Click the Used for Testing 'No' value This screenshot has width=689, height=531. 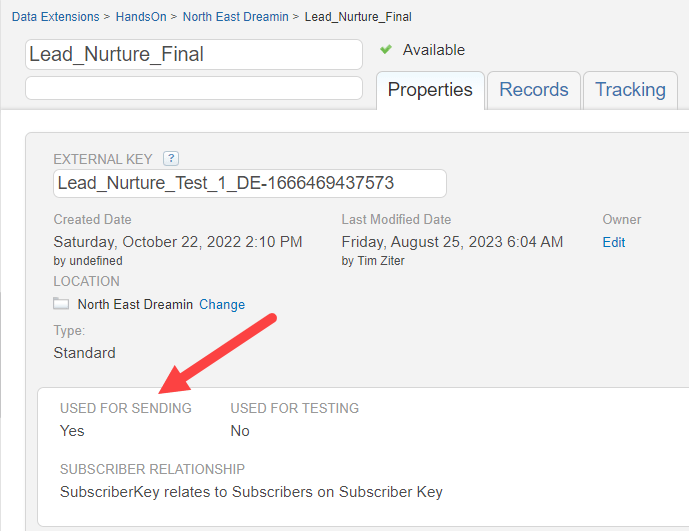click(x=240, y=431)
